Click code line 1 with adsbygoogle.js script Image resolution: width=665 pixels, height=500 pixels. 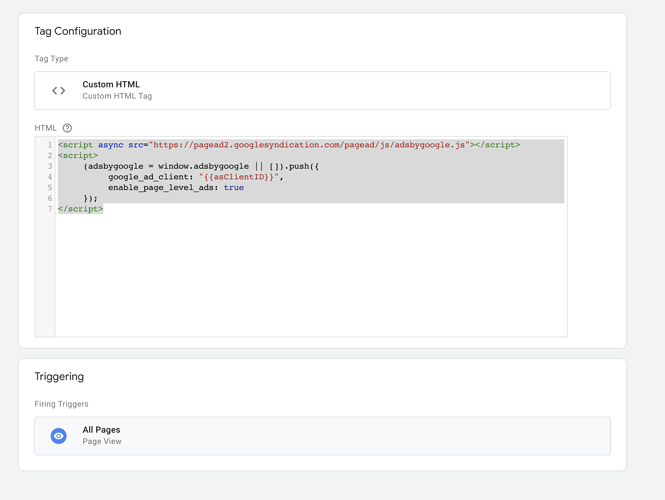[289, 145]
